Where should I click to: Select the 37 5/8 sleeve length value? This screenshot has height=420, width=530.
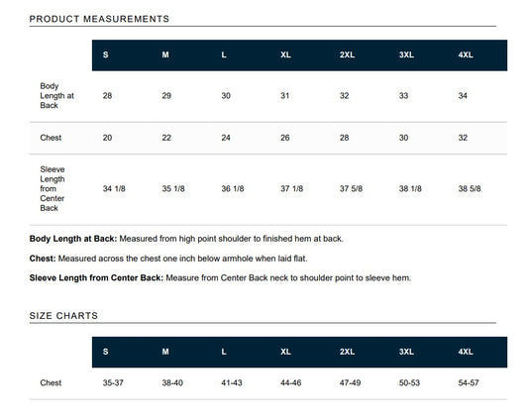coord(351,188)
